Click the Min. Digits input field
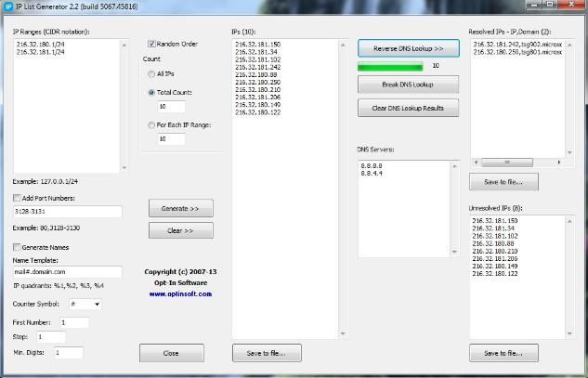The width and height of the screenshot is (588, 378). pos(69,353)
